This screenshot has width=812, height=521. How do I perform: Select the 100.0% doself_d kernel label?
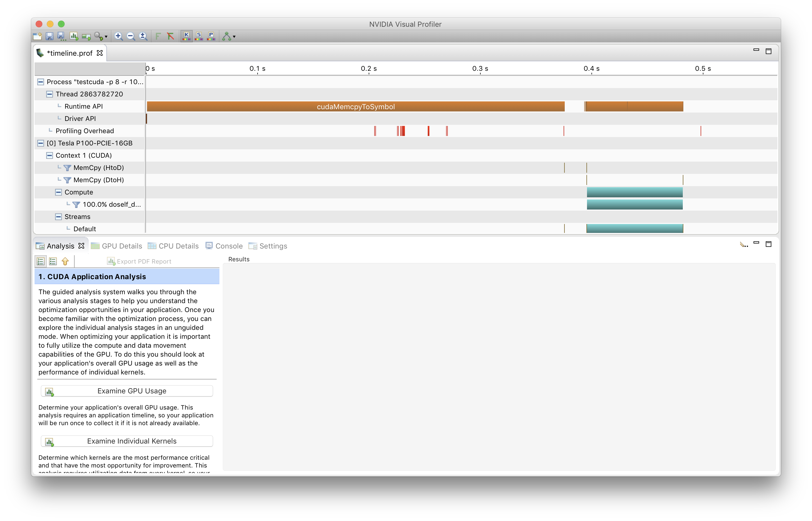[112, 205]
